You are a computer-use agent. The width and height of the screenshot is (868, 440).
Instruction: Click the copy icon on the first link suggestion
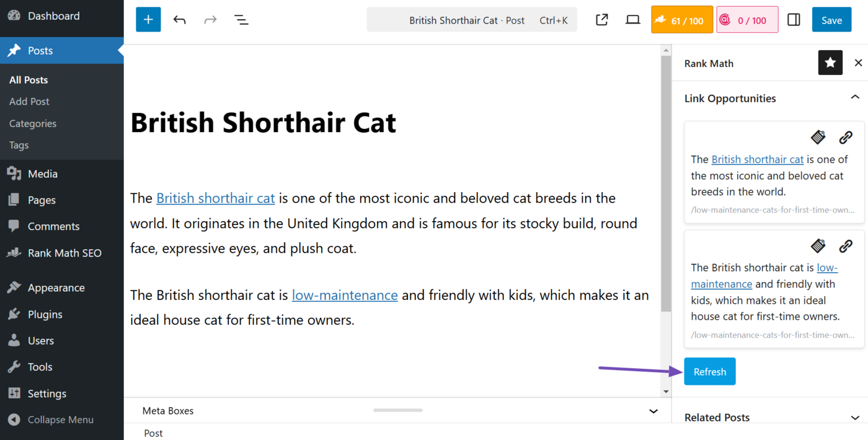point(818,137)
